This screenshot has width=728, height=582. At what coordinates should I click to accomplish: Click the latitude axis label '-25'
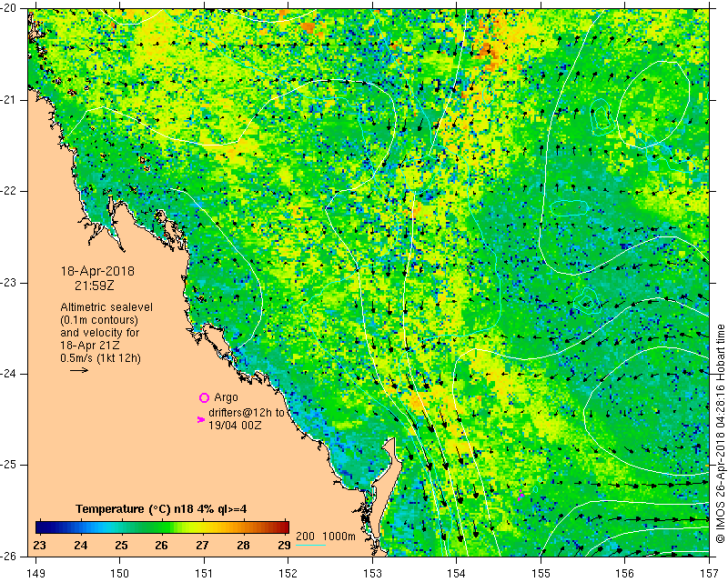click(x=8, y=465)
